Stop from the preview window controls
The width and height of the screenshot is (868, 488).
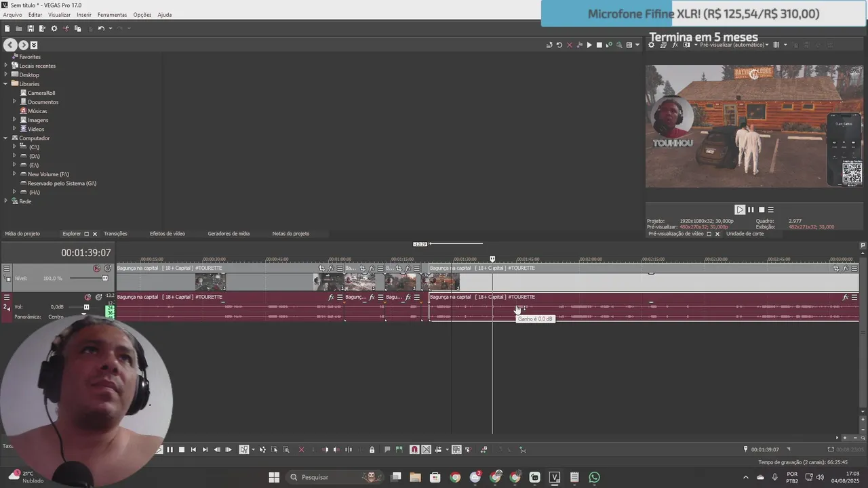(x=761, y=209)
